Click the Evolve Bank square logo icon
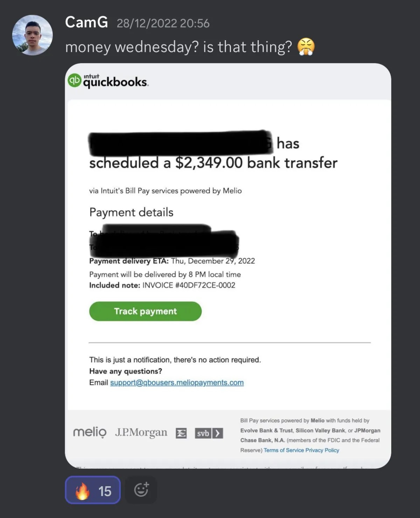Image resolution: width=420 pixels, height=518 pixels. [x=181, y=433]
